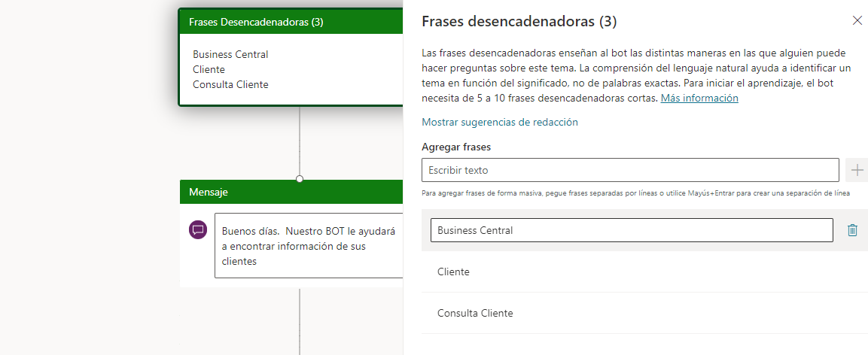
Task: Open the Más información link
Action: [x=699, y=98]
